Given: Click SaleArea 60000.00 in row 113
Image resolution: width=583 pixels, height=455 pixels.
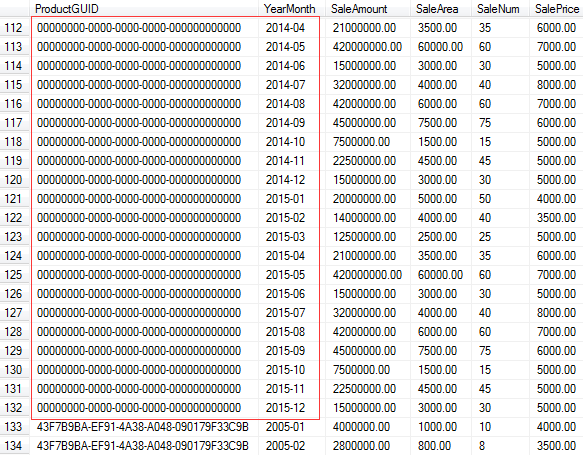Looking at the screenshot, I should point(440,47).
